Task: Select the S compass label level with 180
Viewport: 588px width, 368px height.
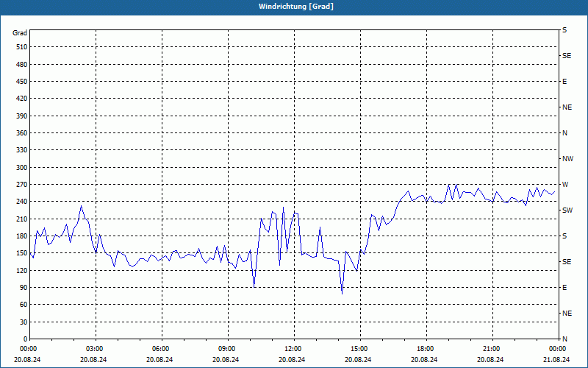Action: click(x=564, y=236)
